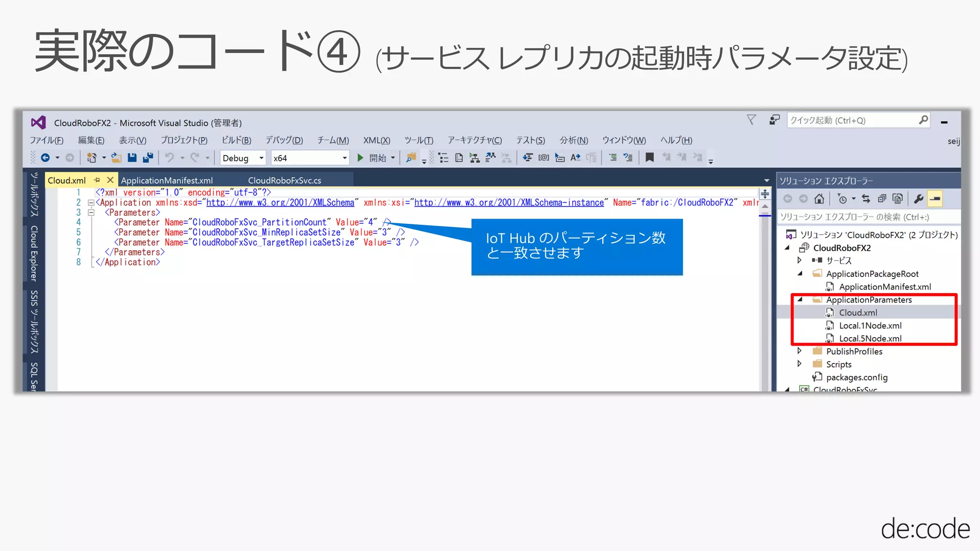The image size is (980, 551).
Task: Select packages.config in Solution Explorer
Action: click(x=857, y=377)
